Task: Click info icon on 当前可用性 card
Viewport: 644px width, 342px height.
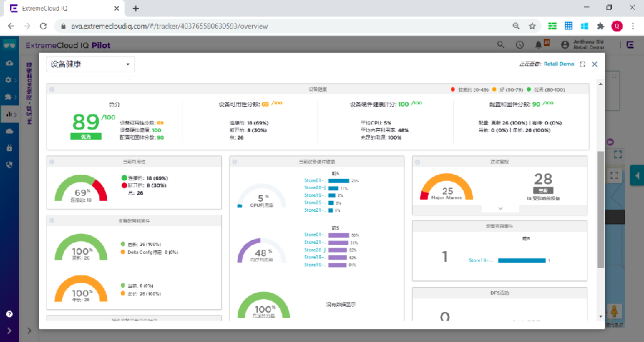Action: 52,162
